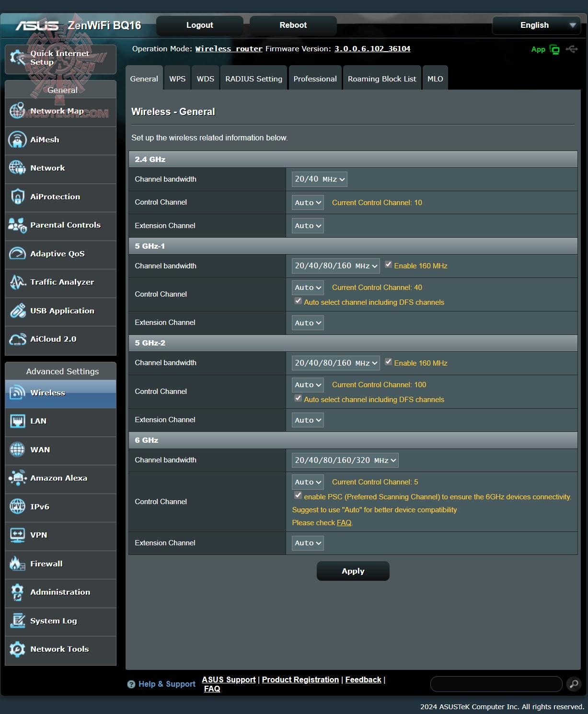Click the footer search input field
Screen dimensions: 588x714
point(496,684)
